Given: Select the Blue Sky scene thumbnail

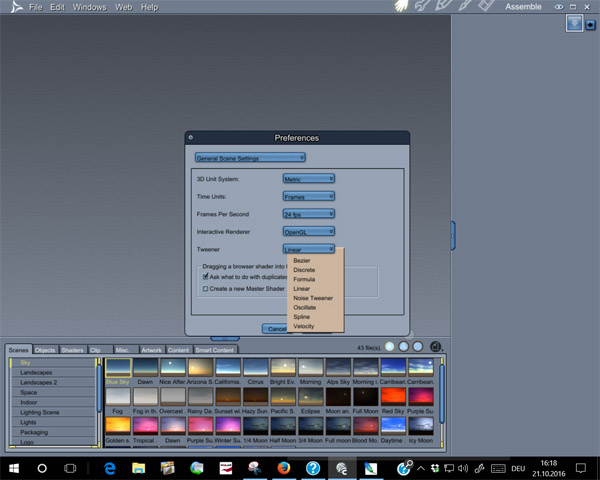Looking at the screenshot, I should click(118, 367).
